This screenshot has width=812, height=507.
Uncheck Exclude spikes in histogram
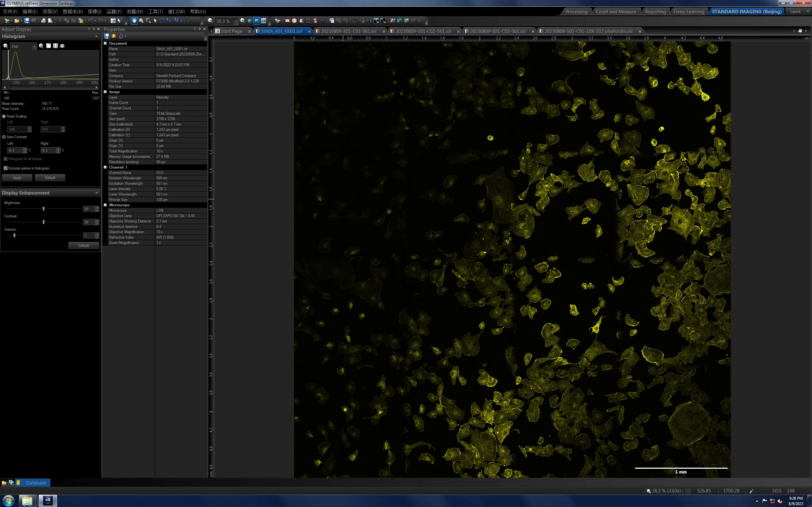(5, 168)
